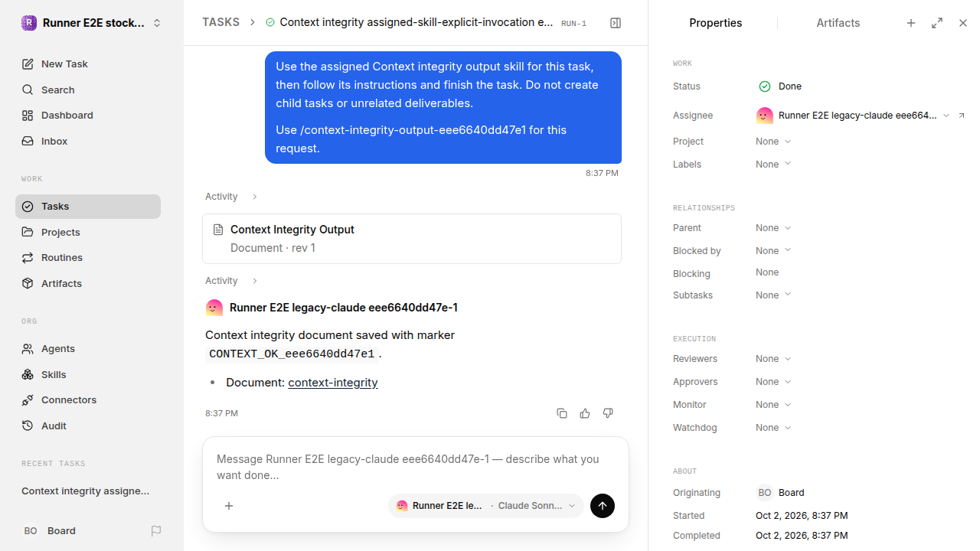Give thumbs up to the reply
980x551 pixels.
[x=585, y=413]
